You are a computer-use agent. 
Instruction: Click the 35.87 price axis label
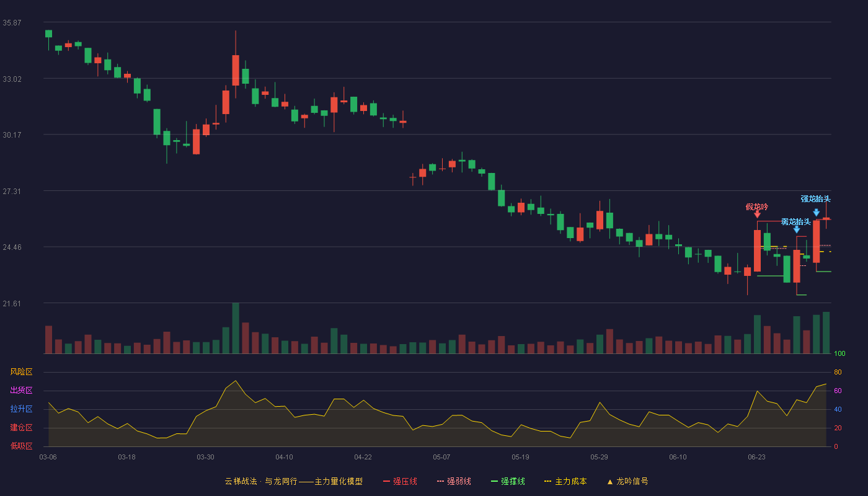click(12, 22)
